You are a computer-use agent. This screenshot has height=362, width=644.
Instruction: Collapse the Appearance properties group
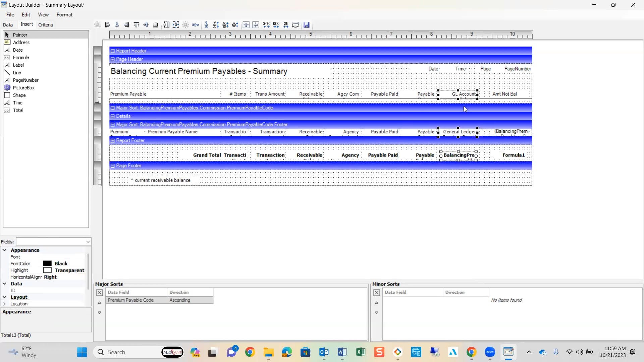click(x=4, y=250)
